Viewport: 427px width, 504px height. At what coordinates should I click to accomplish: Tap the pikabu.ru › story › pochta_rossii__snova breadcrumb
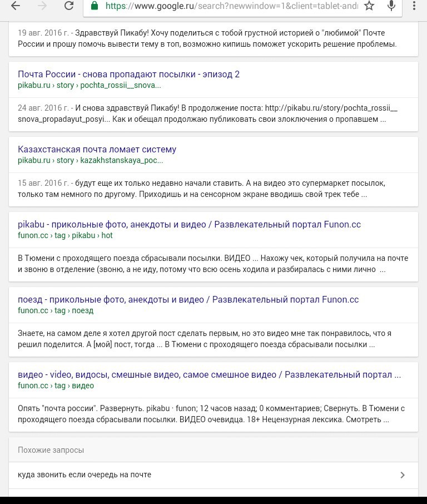90,85
